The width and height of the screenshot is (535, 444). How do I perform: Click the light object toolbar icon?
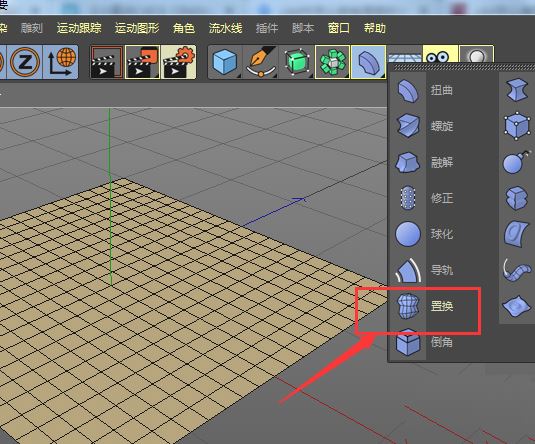click(x=476, y=54)
